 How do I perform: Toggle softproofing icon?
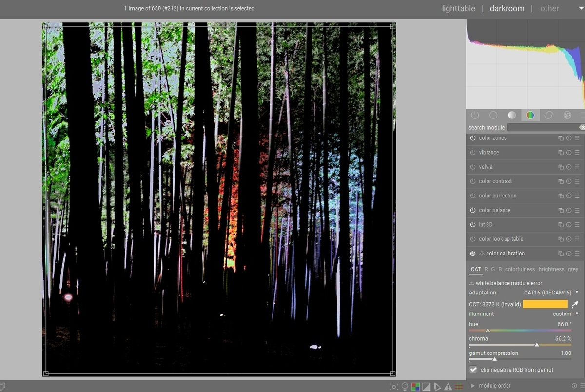[437, 387]
